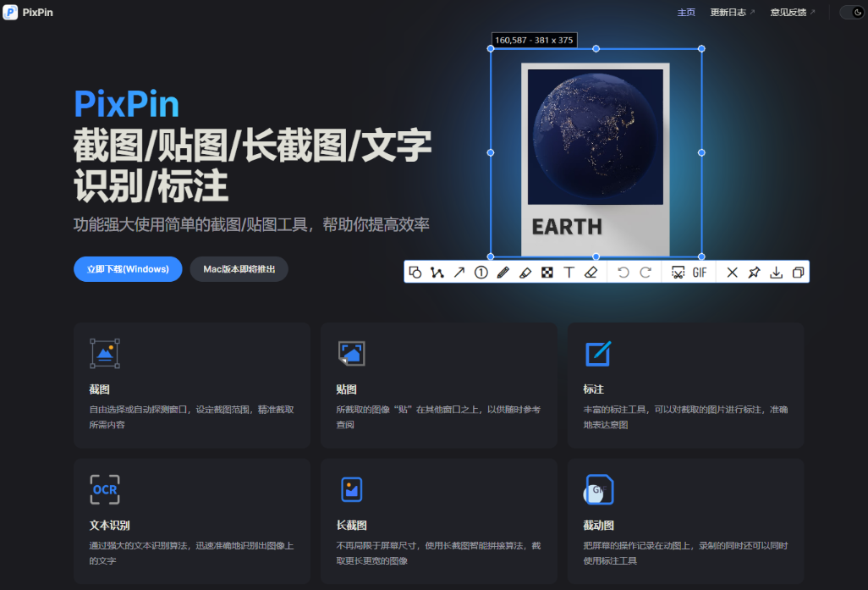Screen dimensions: 868x590
Task: Click the top-left selection handle
Action: point(491,49)
